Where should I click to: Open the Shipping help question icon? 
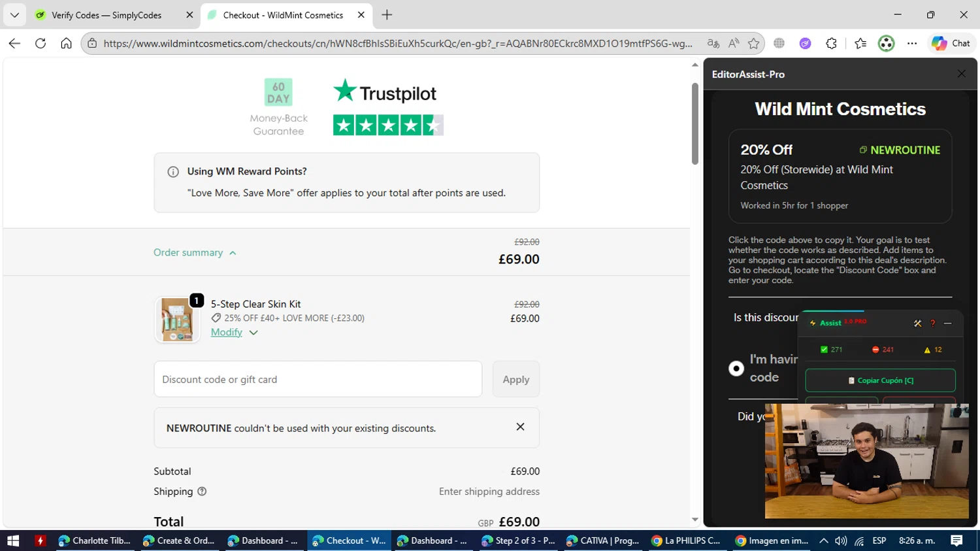[x=202, y=492]
